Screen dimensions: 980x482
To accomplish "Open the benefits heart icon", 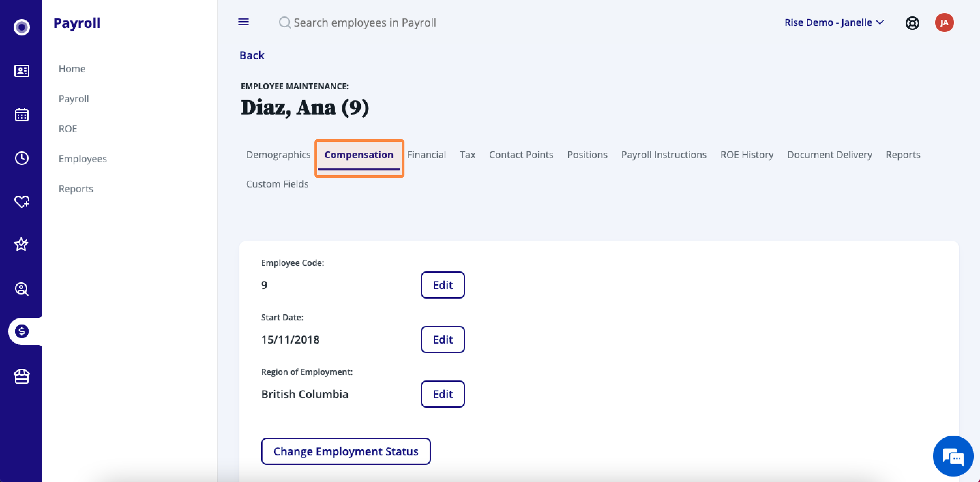I will click(22, 201).
